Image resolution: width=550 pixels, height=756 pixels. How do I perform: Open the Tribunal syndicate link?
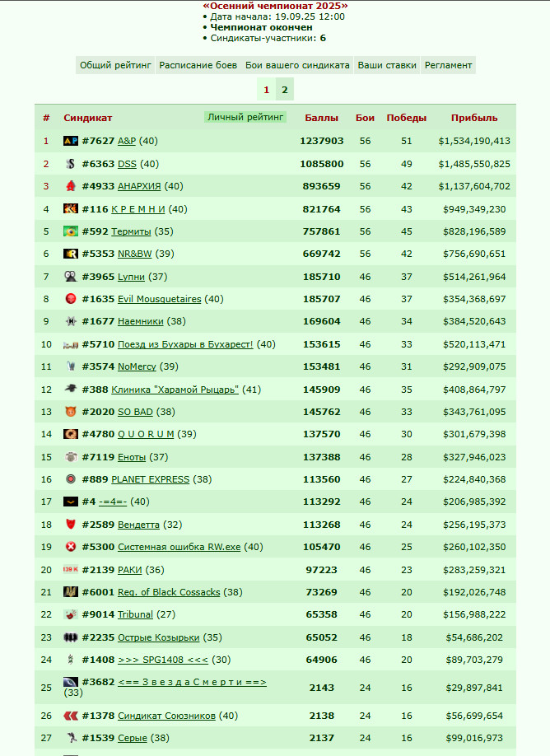pyautogui.click(x=136, y=614)
